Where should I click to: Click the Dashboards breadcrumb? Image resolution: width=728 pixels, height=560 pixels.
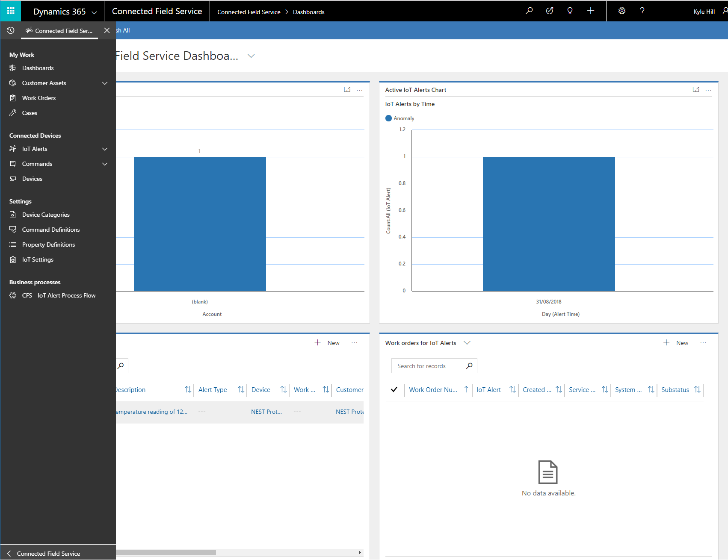pos(308,12)
